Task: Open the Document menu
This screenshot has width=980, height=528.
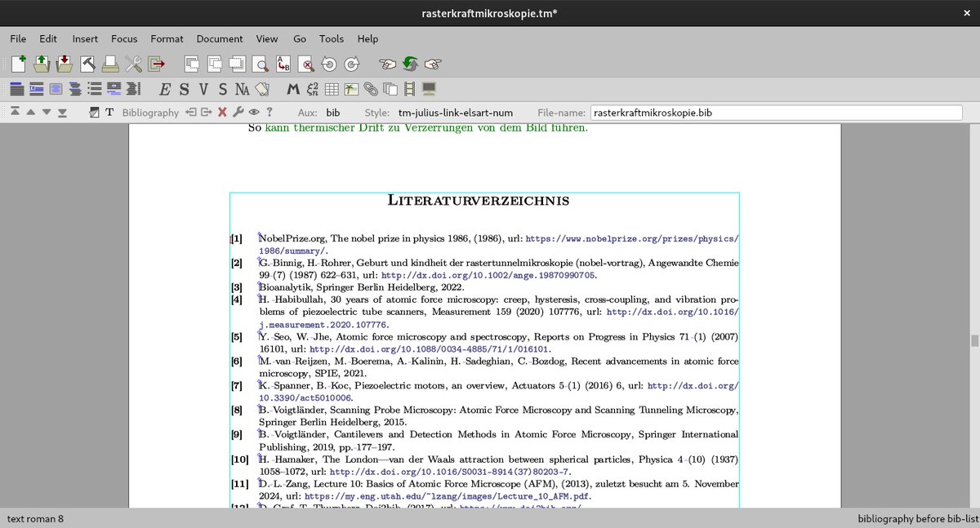Action: point(220,38)
